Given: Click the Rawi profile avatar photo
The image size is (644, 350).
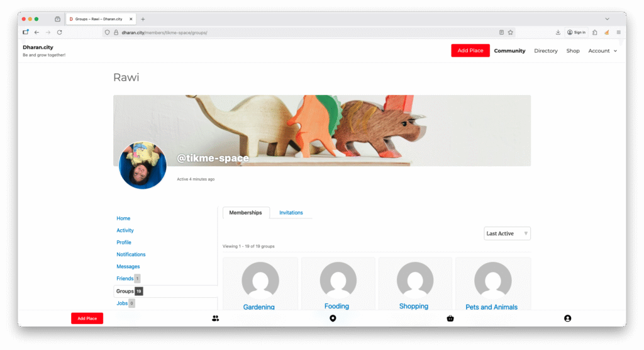Looking at the screenshot, I should 143,165.
